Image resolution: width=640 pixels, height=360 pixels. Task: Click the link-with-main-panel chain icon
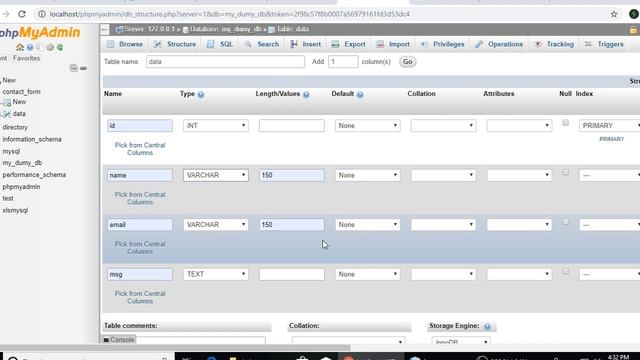click(x=83, y=68)
